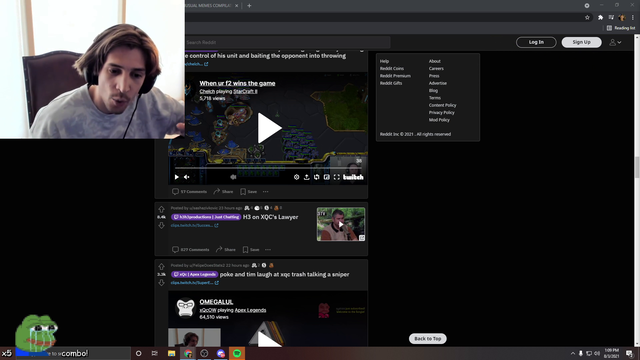Open Reddit Premium link
Image resolution: width=640 pixels, height=360 pixels.
click(395, 76)
